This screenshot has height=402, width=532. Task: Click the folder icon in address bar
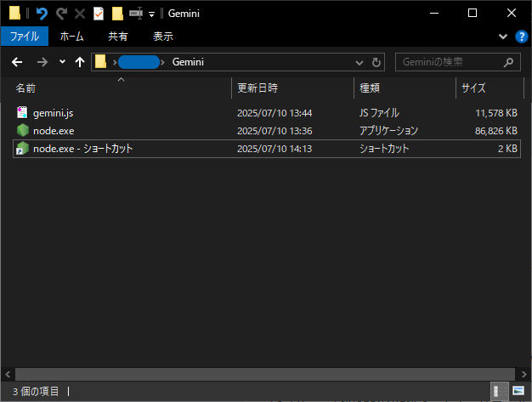point(101,62)
